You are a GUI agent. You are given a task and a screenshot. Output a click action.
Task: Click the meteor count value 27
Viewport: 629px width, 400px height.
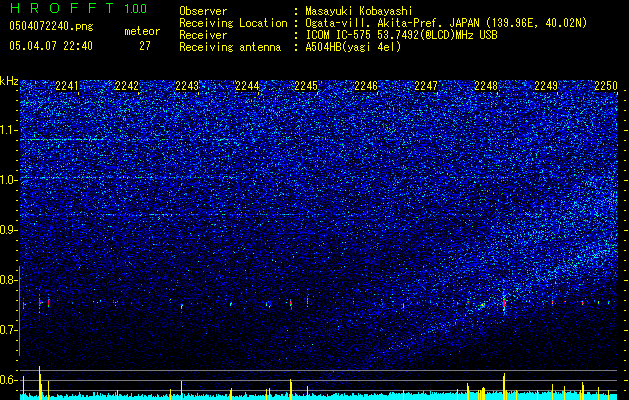click(145, 46)
